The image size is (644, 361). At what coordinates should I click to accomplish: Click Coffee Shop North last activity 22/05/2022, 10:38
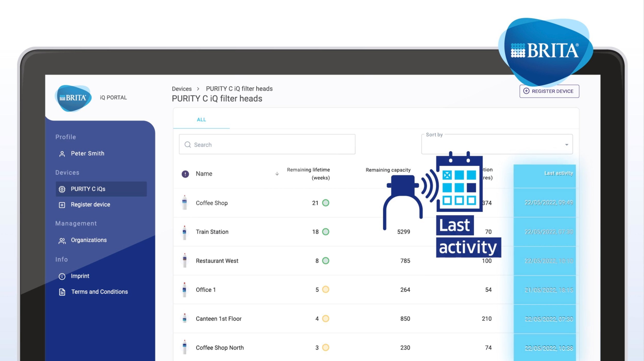click(549, 348)
